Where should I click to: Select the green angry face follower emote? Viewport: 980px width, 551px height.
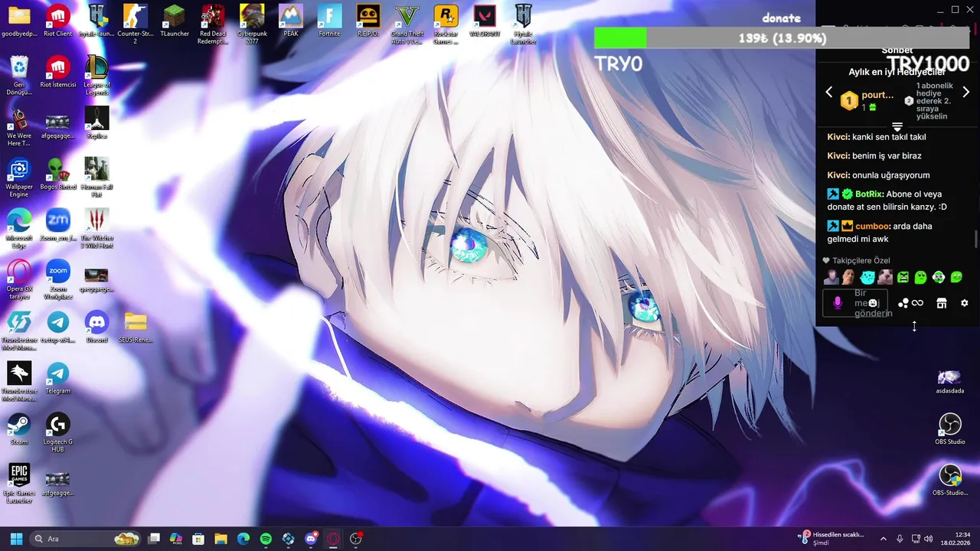(903, 277)
